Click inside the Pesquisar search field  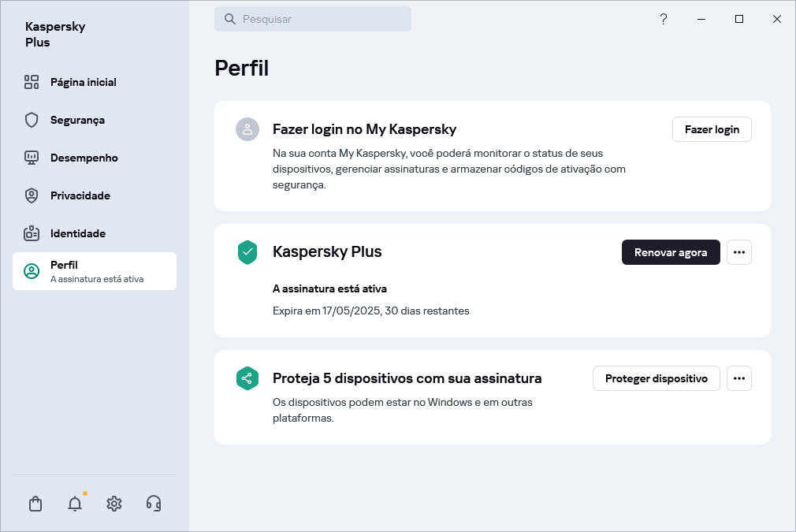coord(313,19)
